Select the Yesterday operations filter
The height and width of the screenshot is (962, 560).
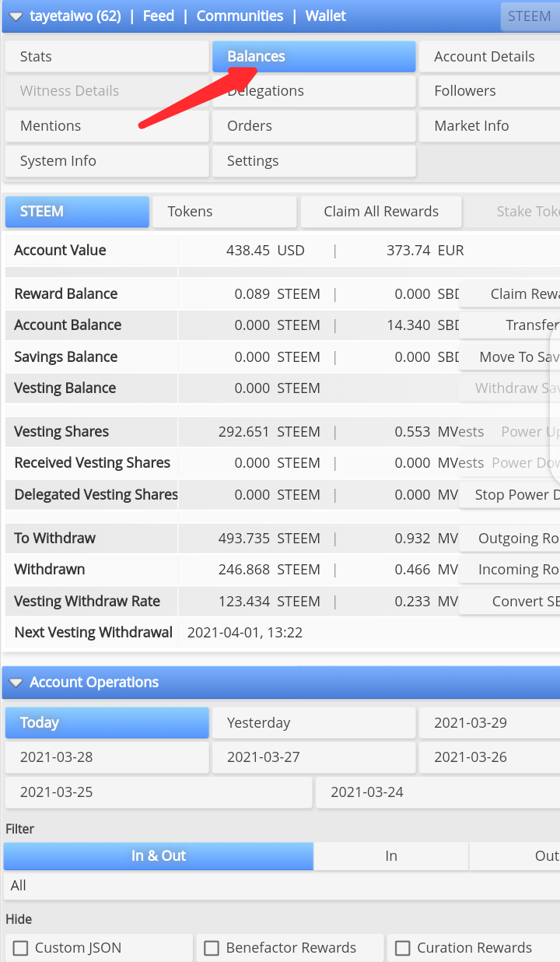(313, 723)
